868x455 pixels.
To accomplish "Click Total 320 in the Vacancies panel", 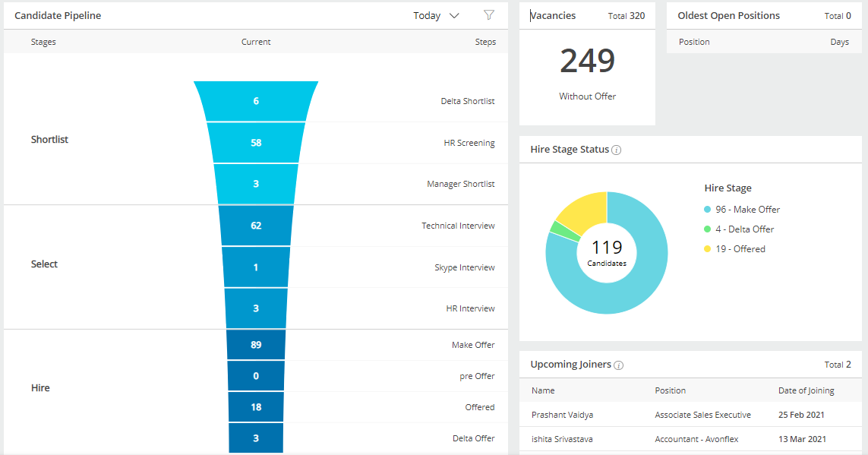I will coord(627,15).
